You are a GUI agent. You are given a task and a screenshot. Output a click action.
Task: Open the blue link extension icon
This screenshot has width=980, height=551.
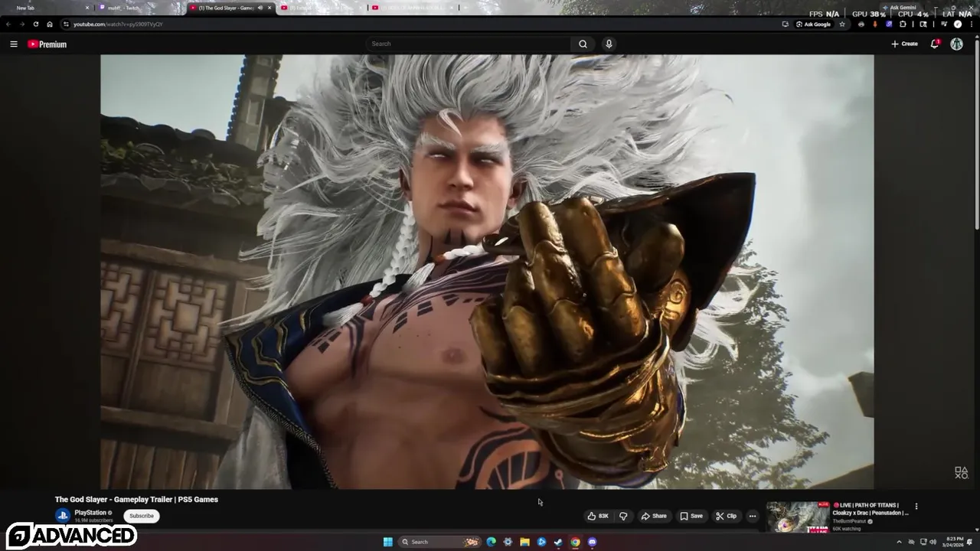[x=889, y=24]
